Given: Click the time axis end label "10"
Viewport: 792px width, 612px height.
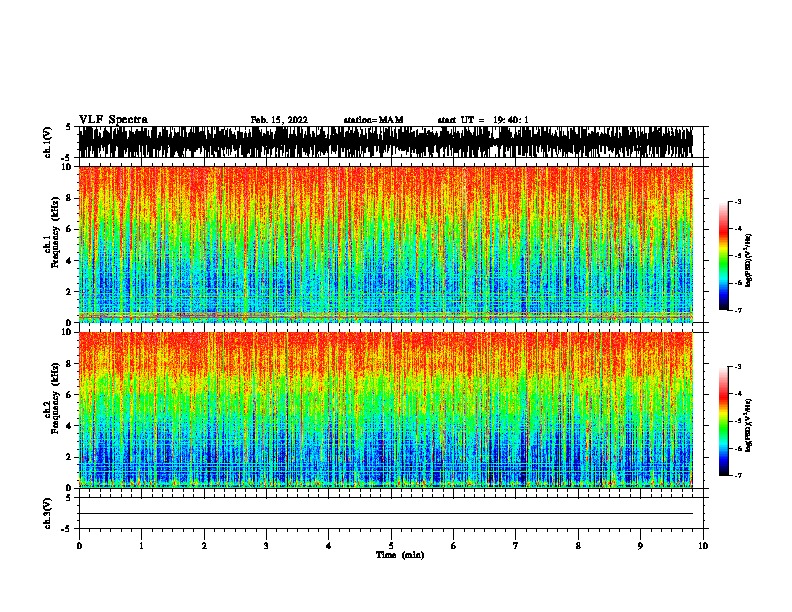Looking at the screenshot, I should click(703, 546).
